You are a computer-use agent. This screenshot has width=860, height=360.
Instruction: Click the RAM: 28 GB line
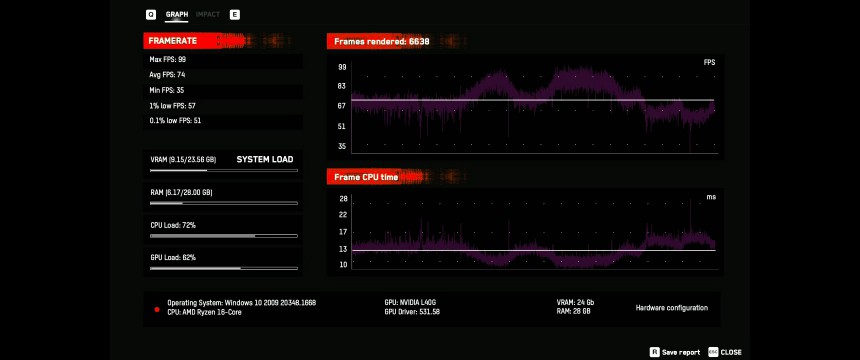(574, 312)
